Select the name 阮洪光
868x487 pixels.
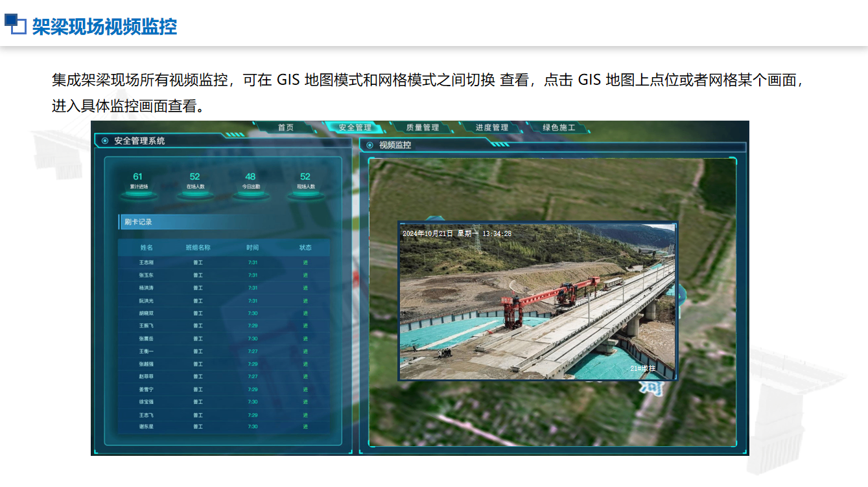[x=147, y=301]
